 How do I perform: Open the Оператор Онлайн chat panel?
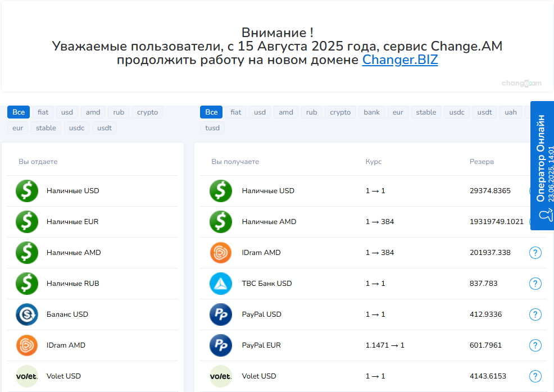[x=542, y=166]
